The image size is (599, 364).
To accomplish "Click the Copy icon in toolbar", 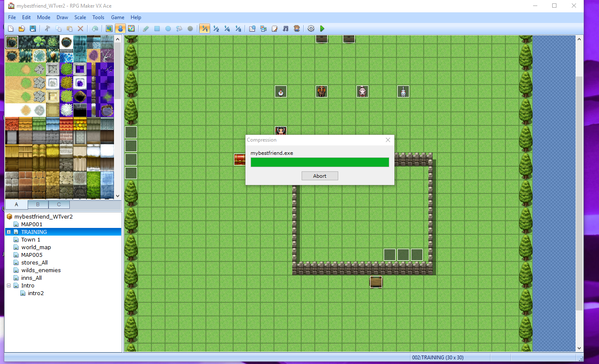I will click(58, 28).
